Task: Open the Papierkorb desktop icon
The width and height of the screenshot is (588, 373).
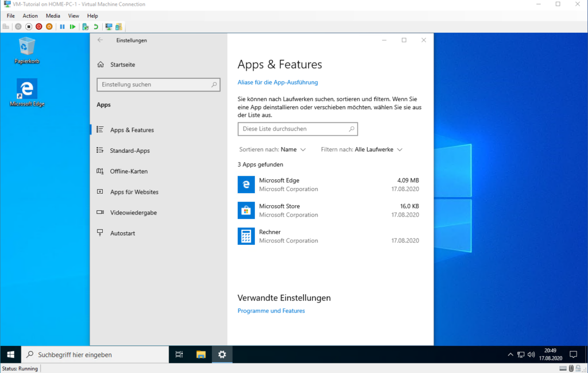Action: tap(26, 50)
